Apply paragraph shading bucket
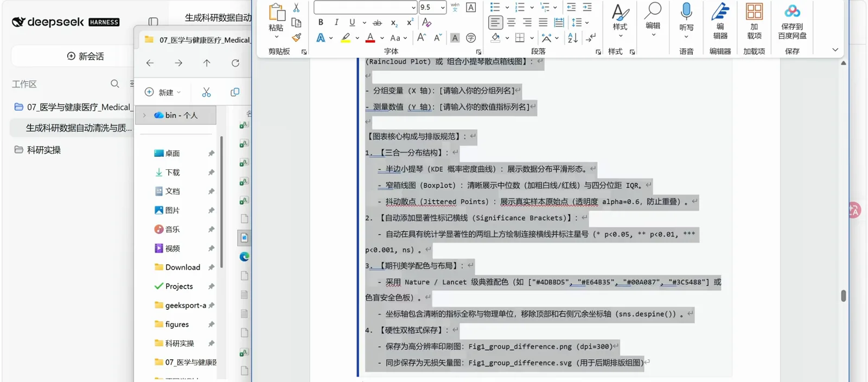The image size is (868, 382). pos(495,37)
